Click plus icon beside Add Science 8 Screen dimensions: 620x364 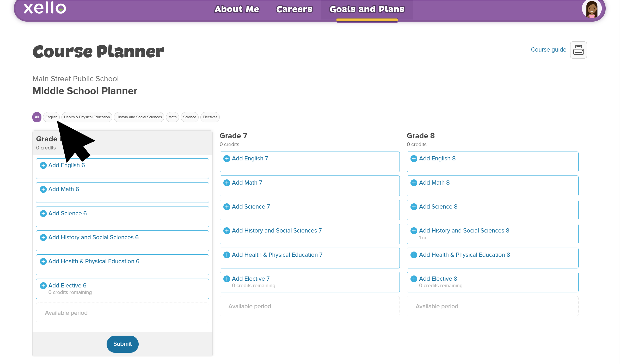[414, 207]
